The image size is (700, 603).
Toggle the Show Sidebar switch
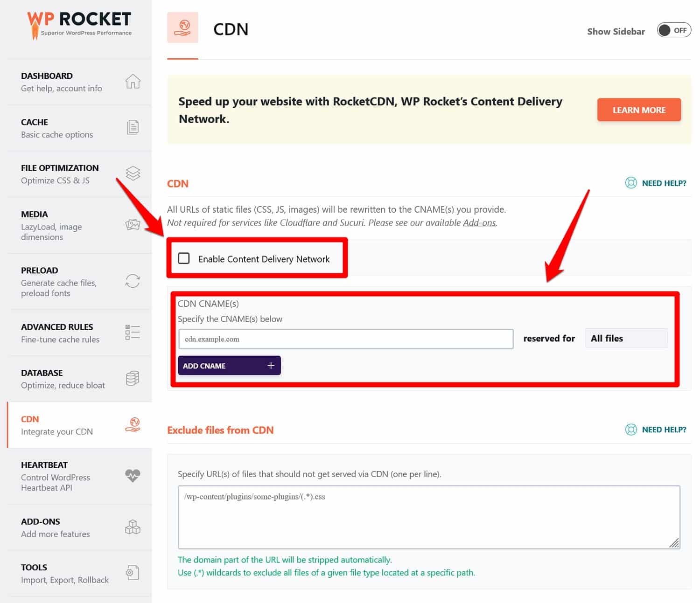pos(673,30)
